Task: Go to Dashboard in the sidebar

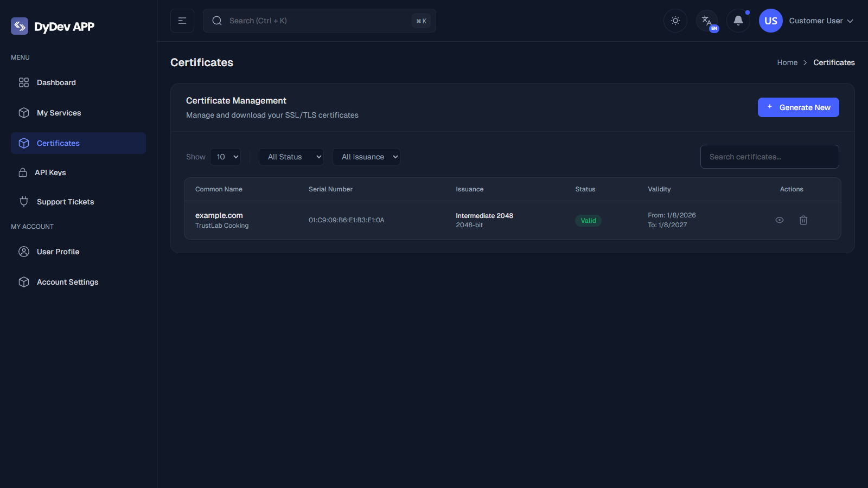Action: pyautogui.click(x=56, y=82)
